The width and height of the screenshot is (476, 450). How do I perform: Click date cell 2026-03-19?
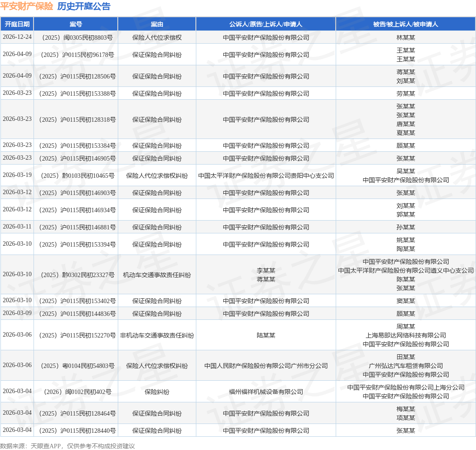click(17, 175)
